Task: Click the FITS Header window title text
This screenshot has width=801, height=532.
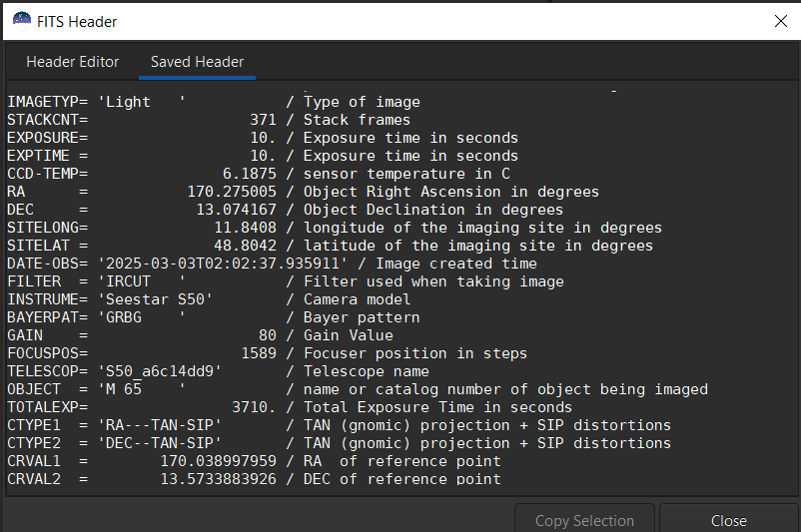Action: coord(77,21)
